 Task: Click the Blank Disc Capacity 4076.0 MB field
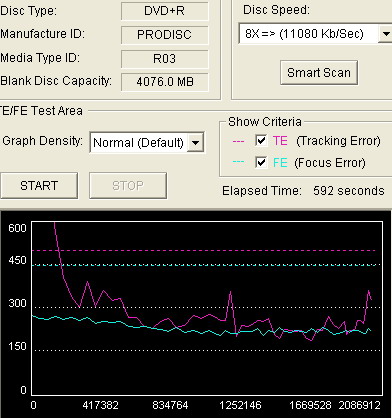point(165,82)
